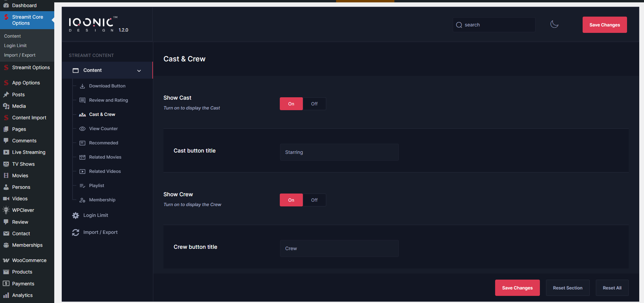Image resolution: width=644 pixels, height=303 pixels.
Task: Click the Related Movies icon
Action: [x=82, y=157]
